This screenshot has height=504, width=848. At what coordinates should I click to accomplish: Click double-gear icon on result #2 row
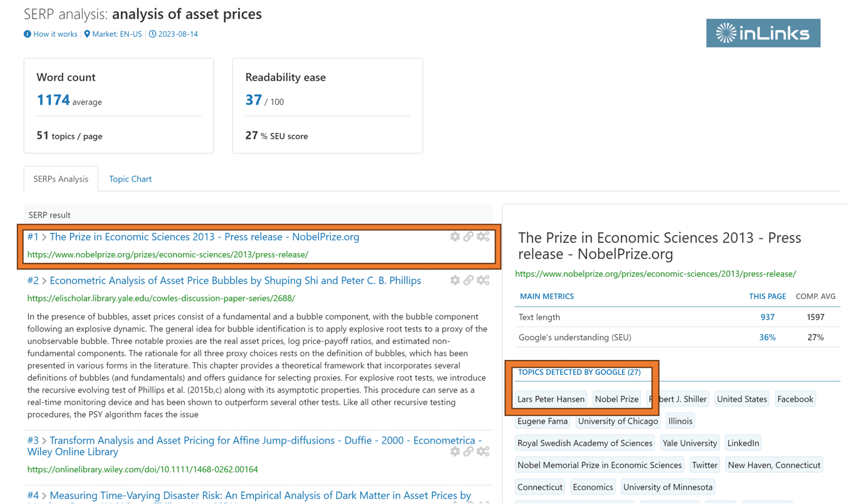coord(483,280)
